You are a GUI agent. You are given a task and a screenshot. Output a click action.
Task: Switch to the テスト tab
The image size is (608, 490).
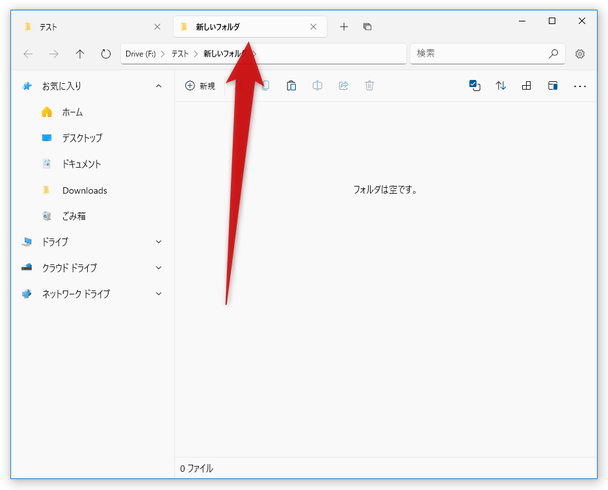pos(92,27)
